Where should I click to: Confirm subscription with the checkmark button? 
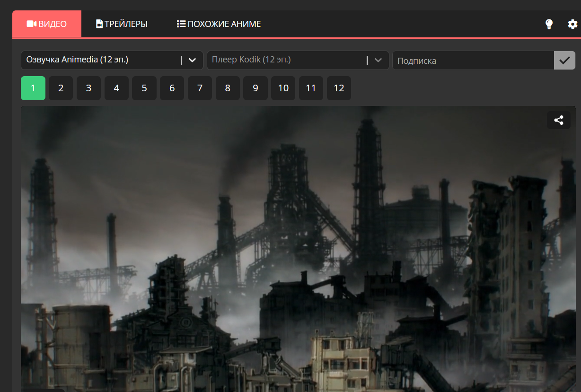[x=564, y=61]
